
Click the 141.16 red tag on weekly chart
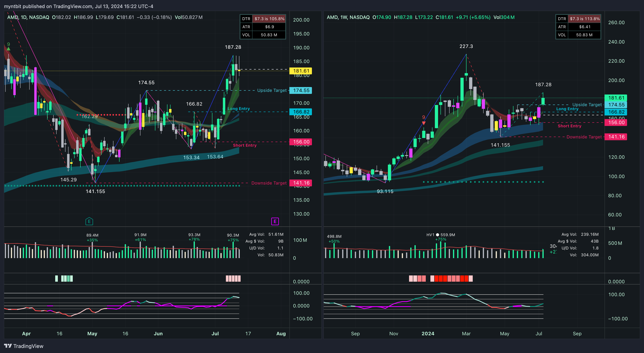(x=616, y=137)
